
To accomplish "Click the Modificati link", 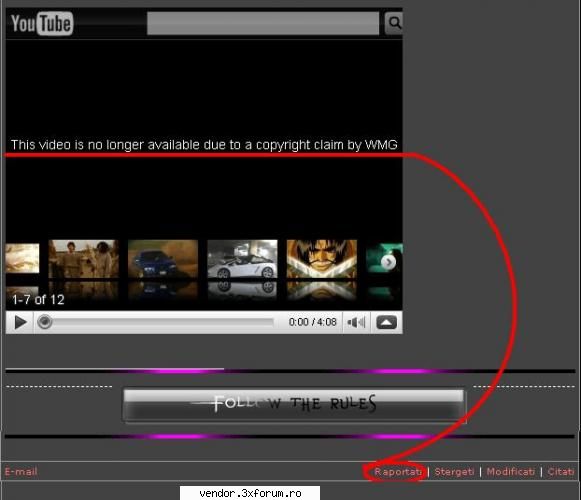I will point(511,472).
